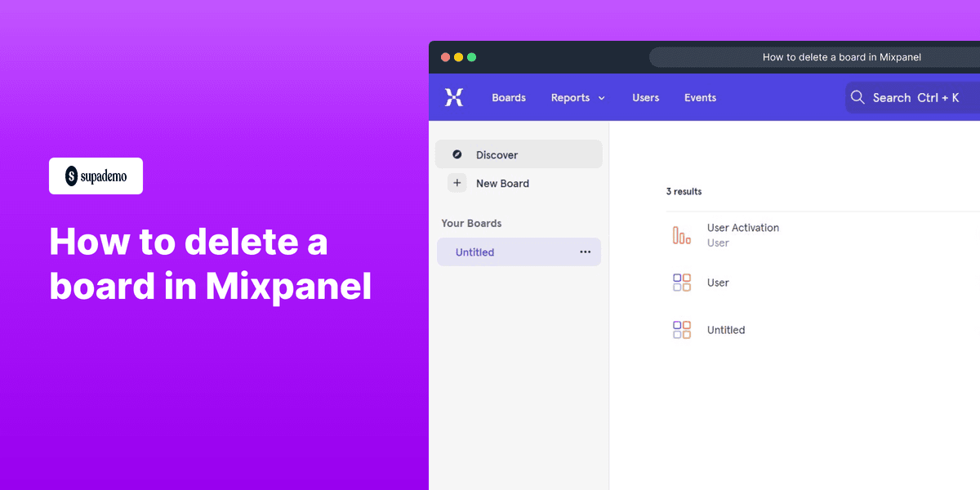The height and width of the screenshot is (490, 980).
Task: Toggle the green traffic light to zoom window
Action: pyautogui.click(x=471, y=56)
